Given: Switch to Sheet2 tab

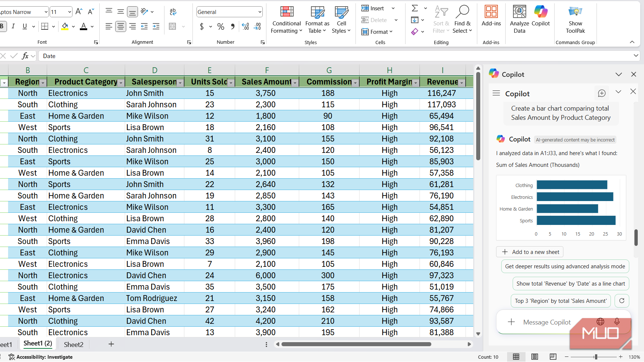Looking at the screenshot, I should pyautogui.click(x=74, y=344).
